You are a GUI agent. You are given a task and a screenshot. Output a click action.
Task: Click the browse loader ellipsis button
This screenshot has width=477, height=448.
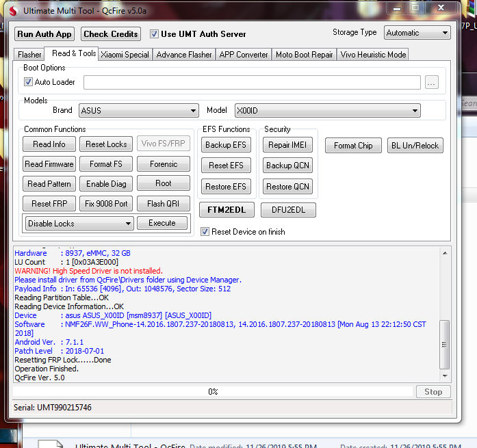point(432,82)
